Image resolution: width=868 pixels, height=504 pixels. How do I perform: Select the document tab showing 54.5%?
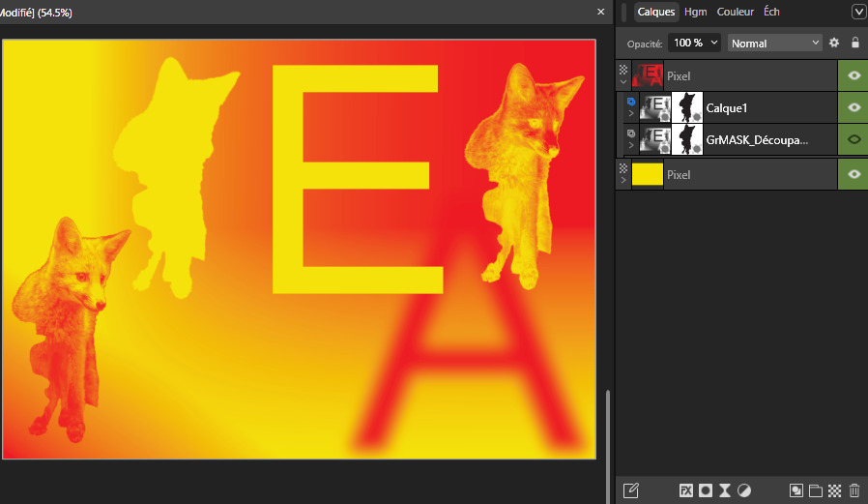(36, 13)
